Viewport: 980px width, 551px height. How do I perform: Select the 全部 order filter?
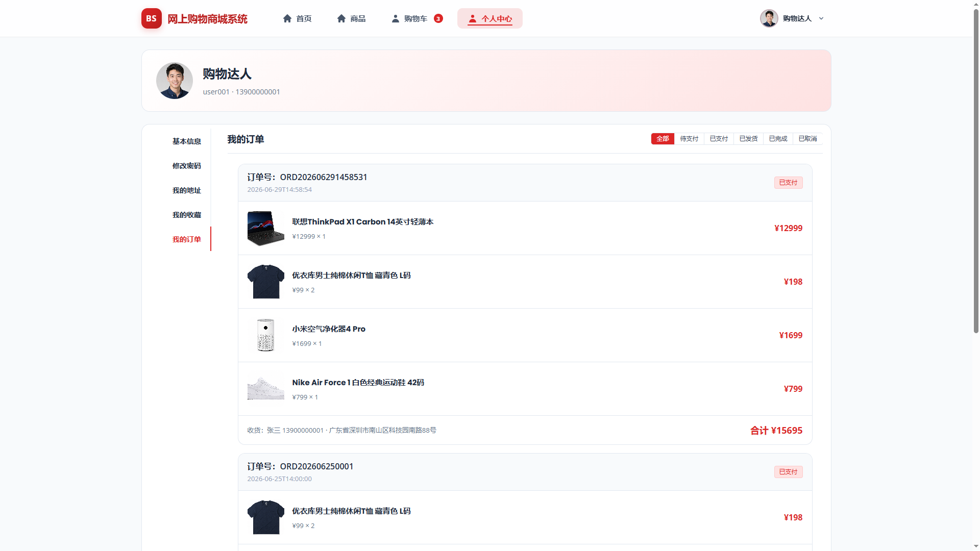(x=663, y=139)
